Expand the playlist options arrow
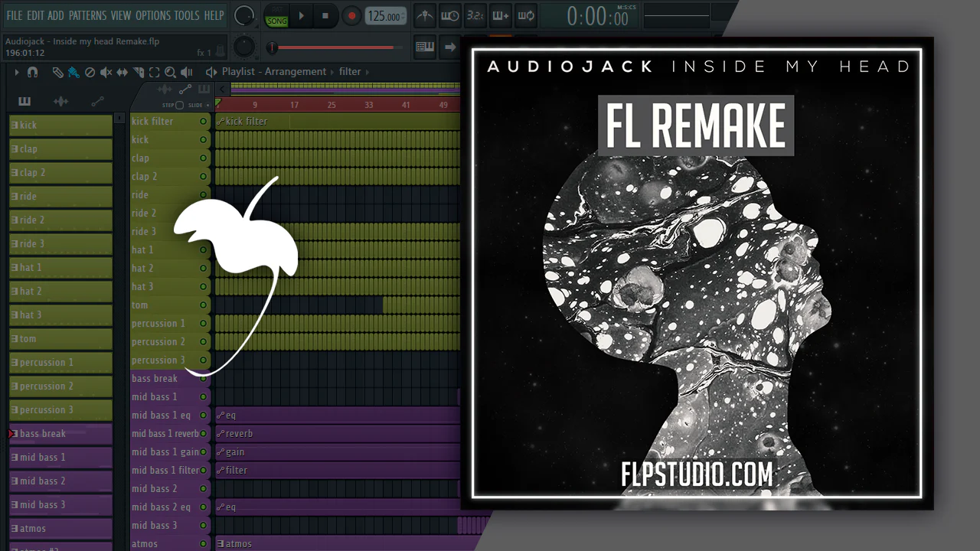Viewport: 980px width, 551px height. pyautogui.click(x=16, y=72)
